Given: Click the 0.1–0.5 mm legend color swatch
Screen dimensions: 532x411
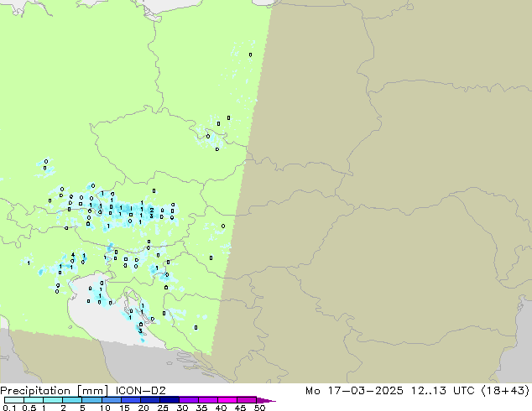Looking at the screenshot, I should pyautogui.click(x=14, y=400).
